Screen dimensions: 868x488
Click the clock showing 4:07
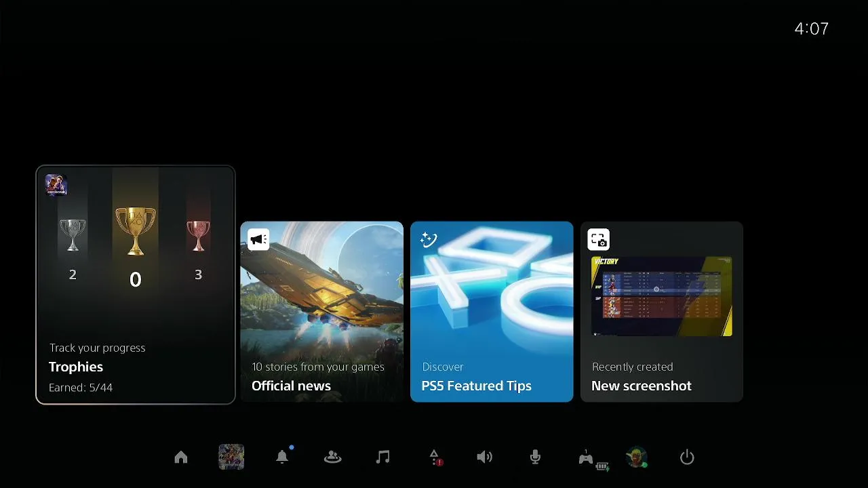pos(812,28)
